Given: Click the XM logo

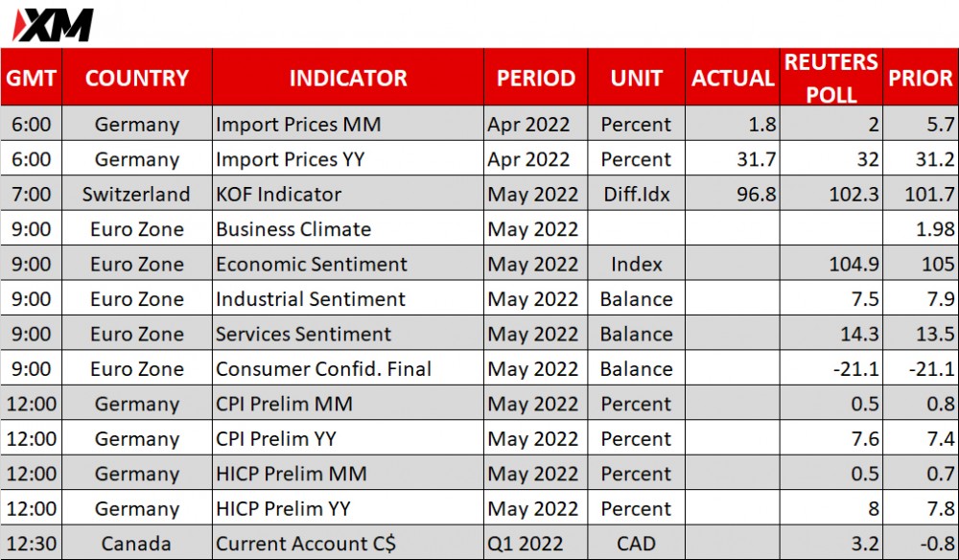Looking at the screenshot, I should [x=53, y=25].
